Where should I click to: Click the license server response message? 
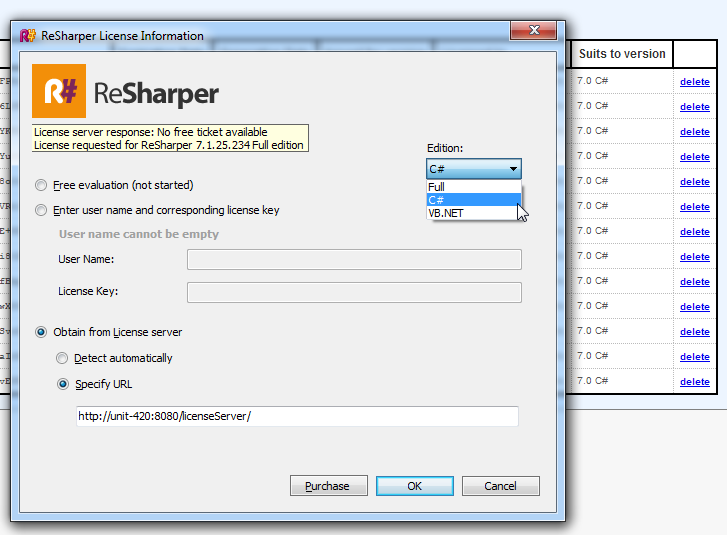170,138
